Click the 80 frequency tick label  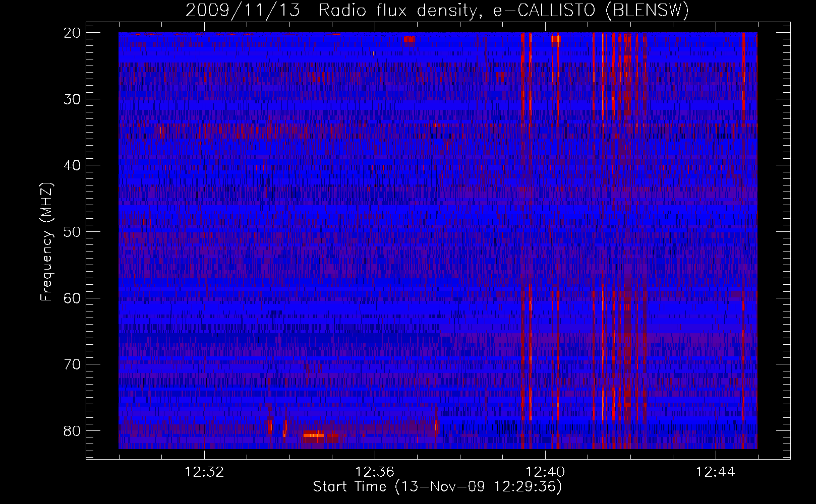[73, 431]
